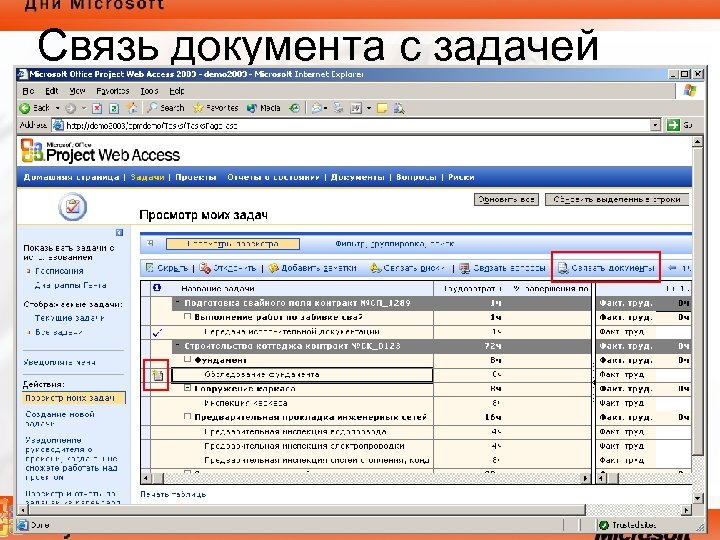Open the View menu

click(x=77, y=91)
